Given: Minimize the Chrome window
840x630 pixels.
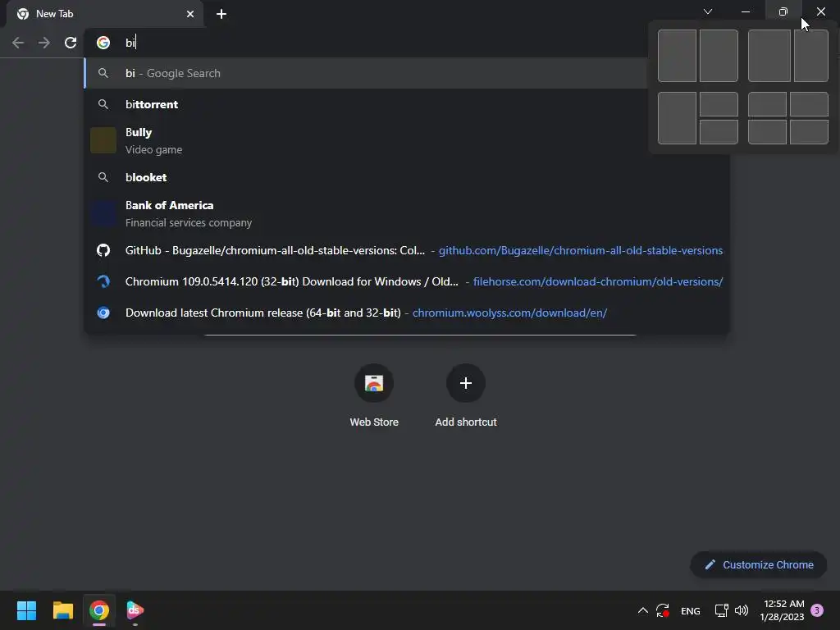Looking at the screenshot, I should tap(745, 11).
